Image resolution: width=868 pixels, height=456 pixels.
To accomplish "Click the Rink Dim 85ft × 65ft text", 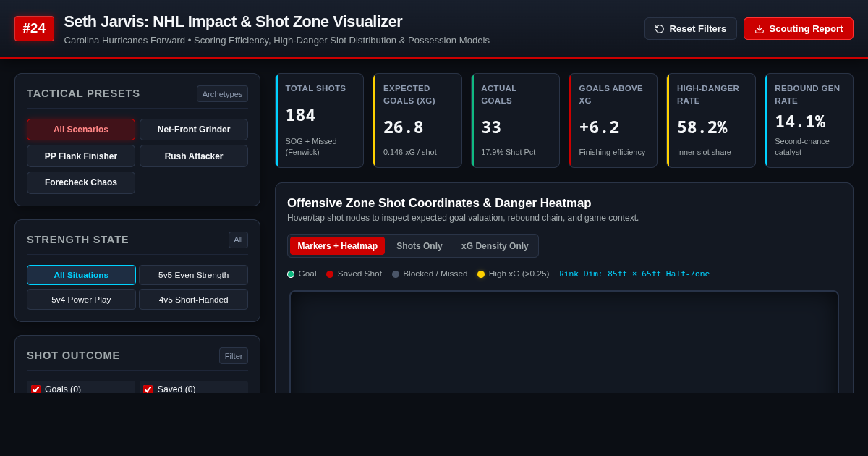I will point(634,274).
